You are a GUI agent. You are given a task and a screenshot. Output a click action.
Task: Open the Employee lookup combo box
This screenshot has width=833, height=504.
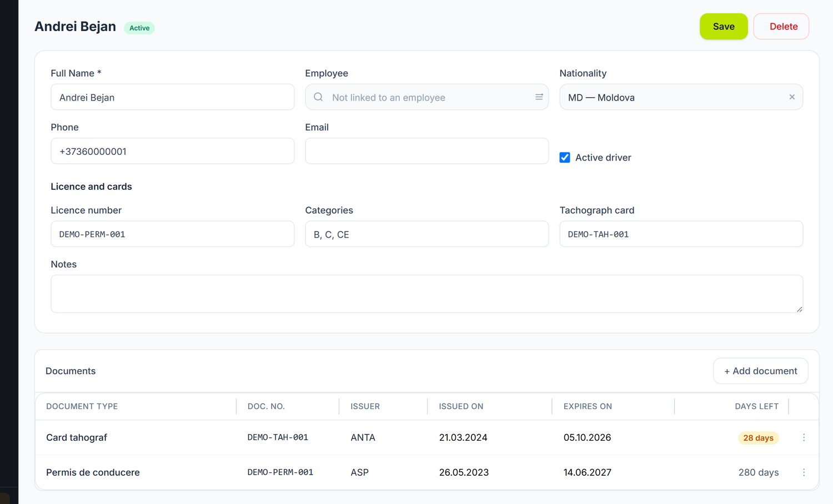point(426,97)
